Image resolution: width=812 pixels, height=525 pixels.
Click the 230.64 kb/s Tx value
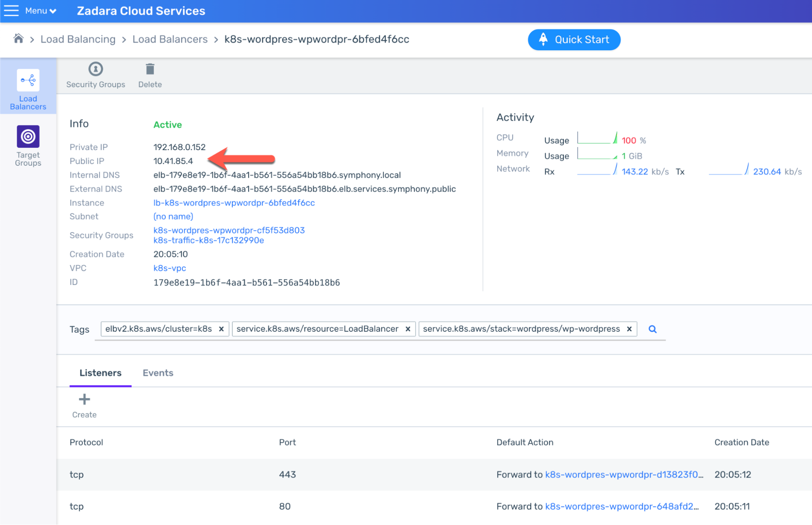pos(777,172)
